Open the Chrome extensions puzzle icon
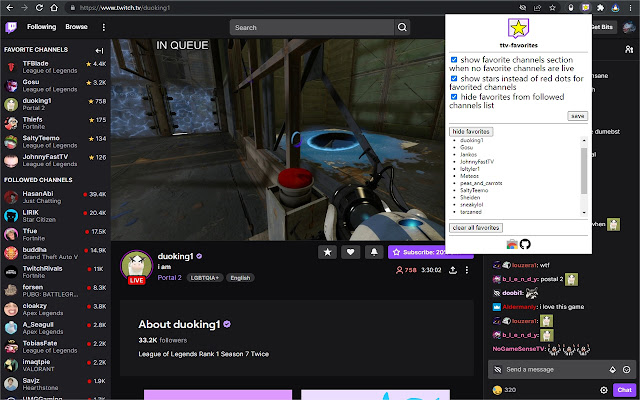 600,7
